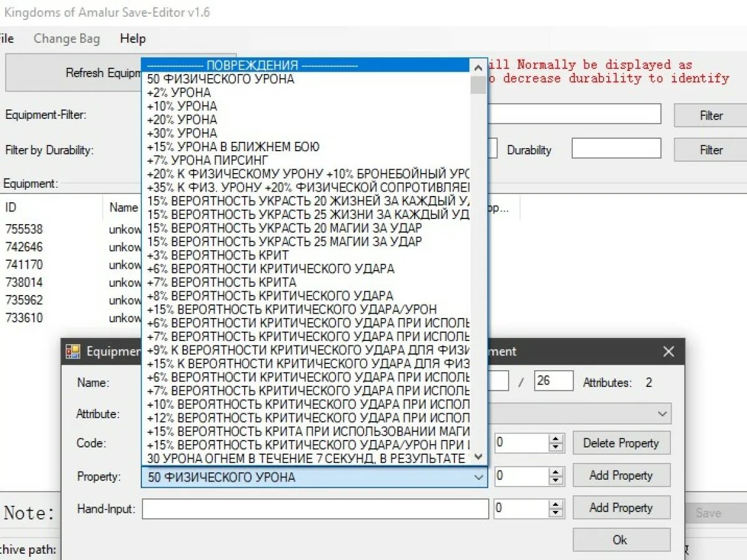Click the max durability field showing 26
This screenshot has height=560, width=747.
(x=553, y=381)
